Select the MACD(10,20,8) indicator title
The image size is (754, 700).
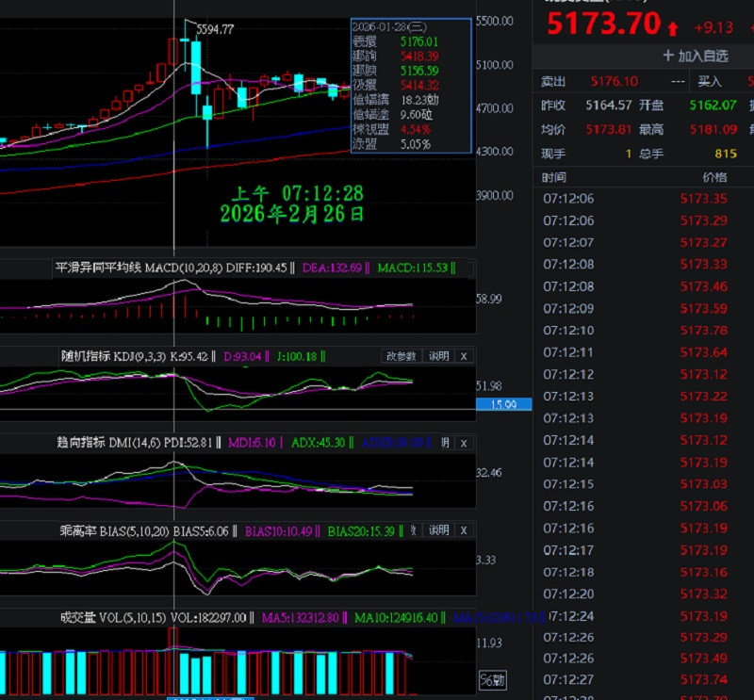tap(139, 268)
